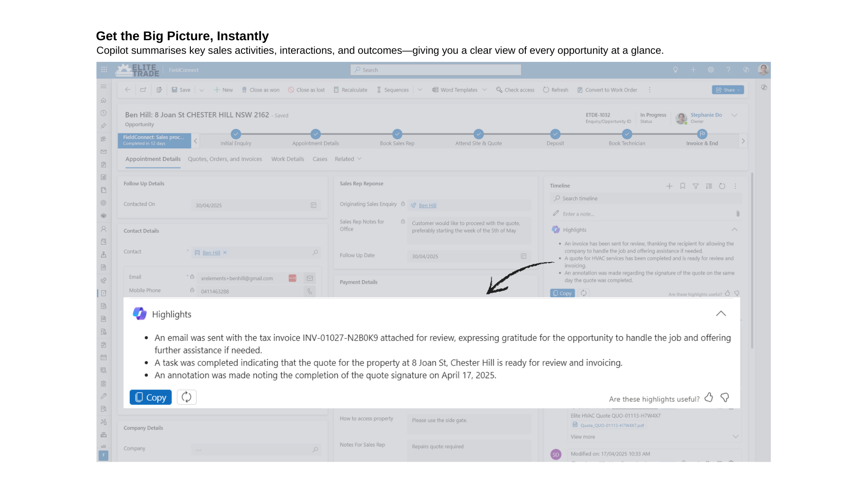Screen dimensions: 868x488
Task: Collapse the enlarged Highlights panel
Action: pos(721,314)
